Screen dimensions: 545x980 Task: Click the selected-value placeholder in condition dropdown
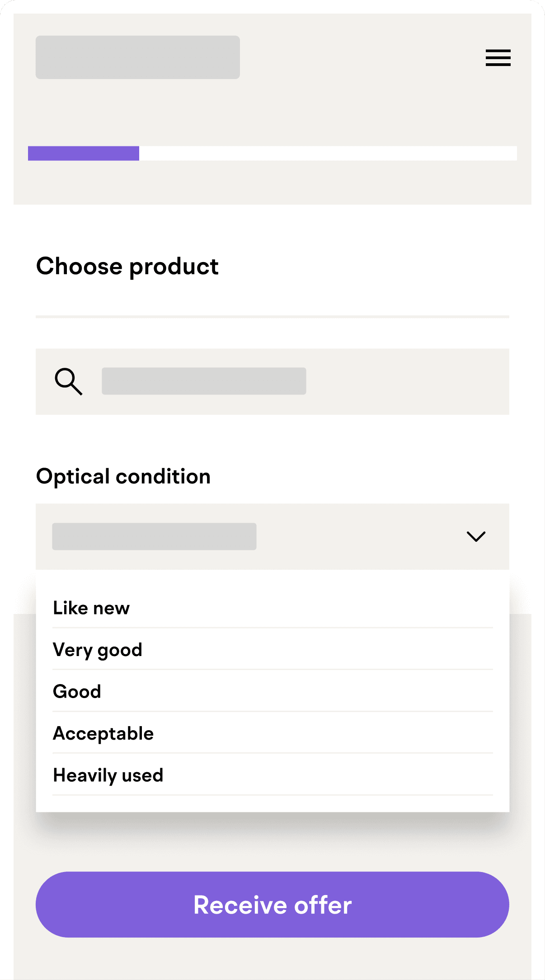154,536
